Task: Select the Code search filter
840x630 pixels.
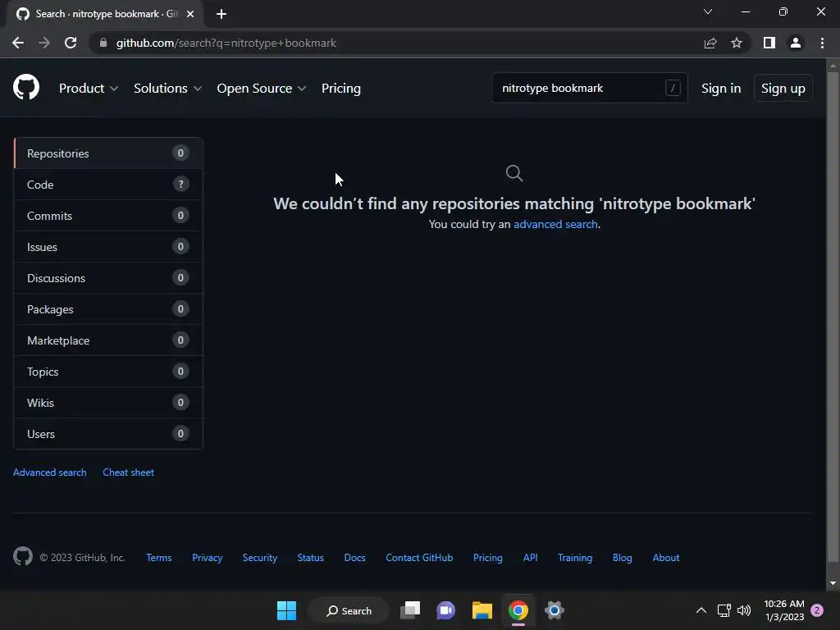Action: (108, 185)
